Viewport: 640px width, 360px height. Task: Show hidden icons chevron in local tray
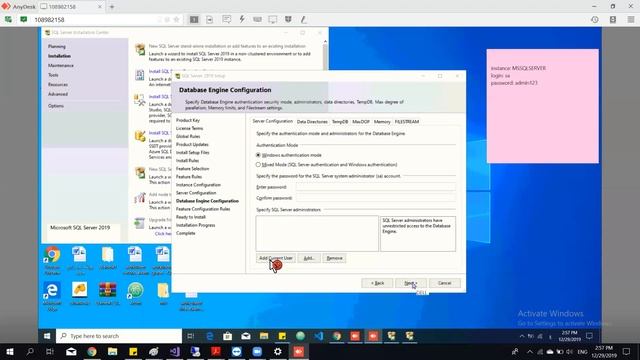pos(530,351)
